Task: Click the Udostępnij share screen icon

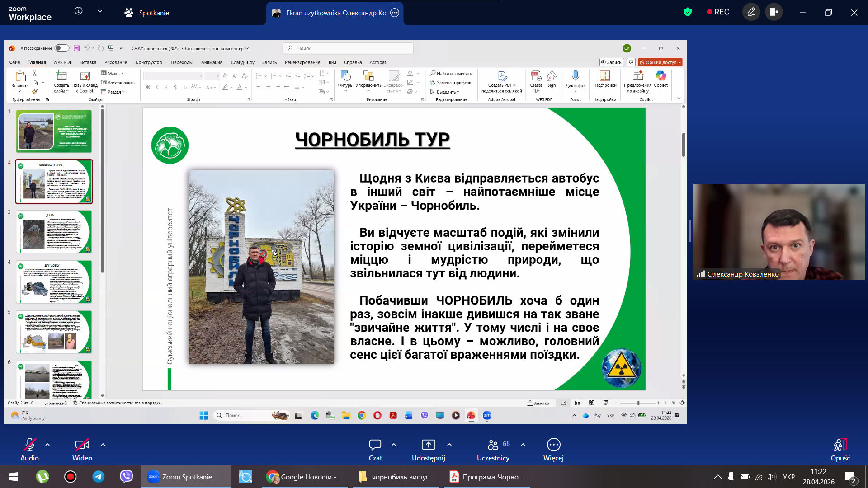Action: [x=428, y=445]
